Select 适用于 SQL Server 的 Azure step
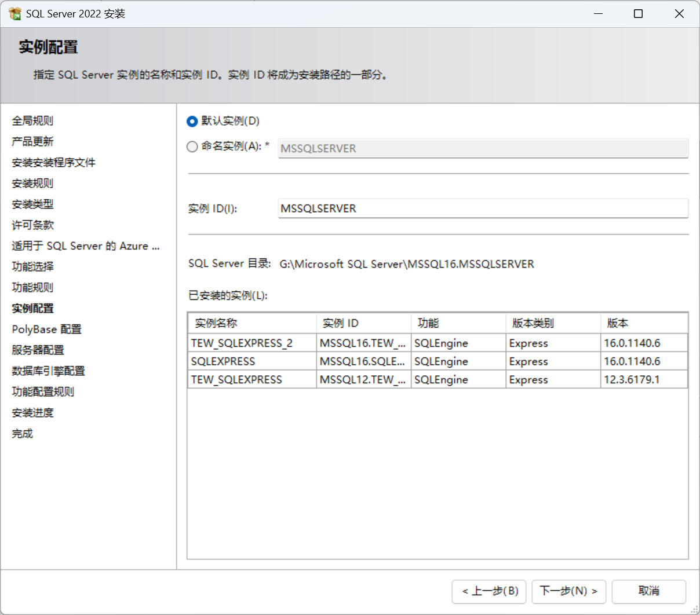700x615 pixels. (86, 246)
